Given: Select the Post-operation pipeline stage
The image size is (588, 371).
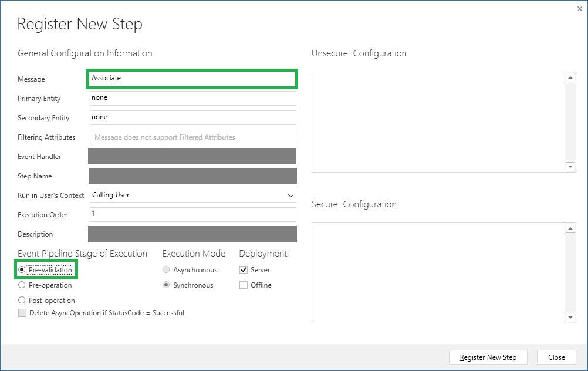Looking at the screenshot, I should [x=22, y=300].
